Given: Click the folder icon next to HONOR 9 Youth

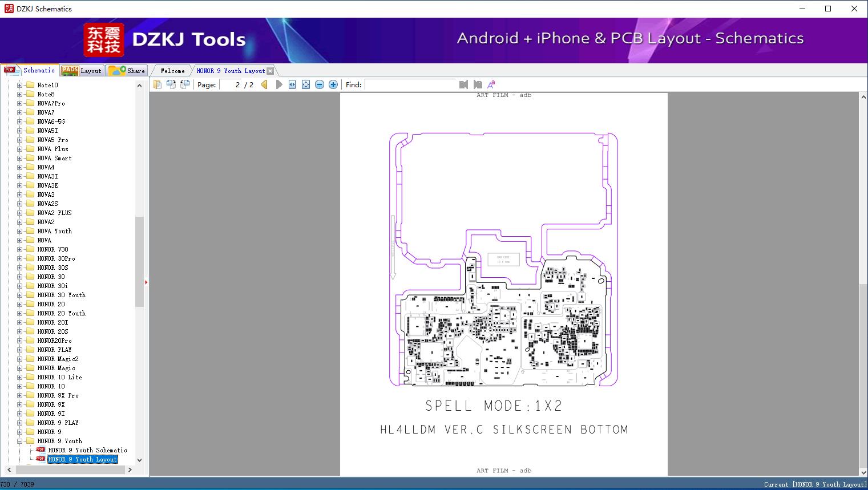Looking at the screenshot, I should click(x=30, y=441).
